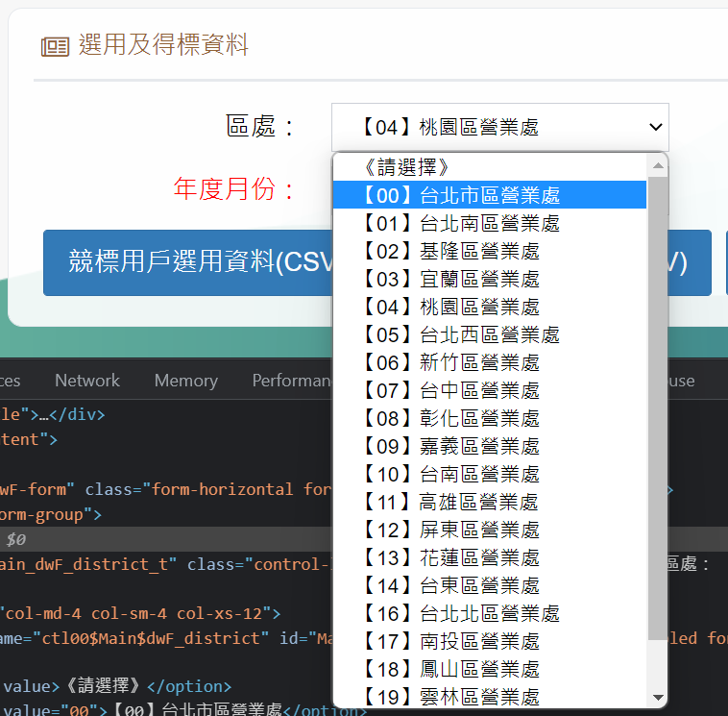Image resolution: width=728 pixels, height=716 pixels.
Task: Click the 年度月份 label
Action: pos(233,188)
